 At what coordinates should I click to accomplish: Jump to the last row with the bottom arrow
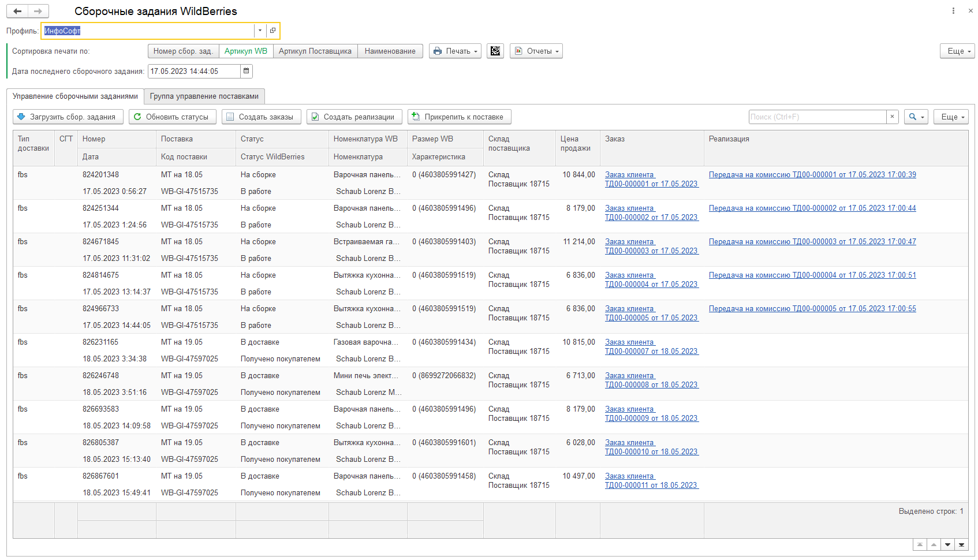961,544
